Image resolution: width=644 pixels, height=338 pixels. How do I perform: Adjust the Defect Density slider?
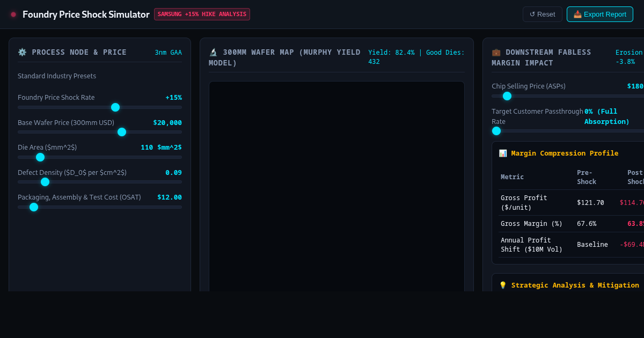pos(100,182)
